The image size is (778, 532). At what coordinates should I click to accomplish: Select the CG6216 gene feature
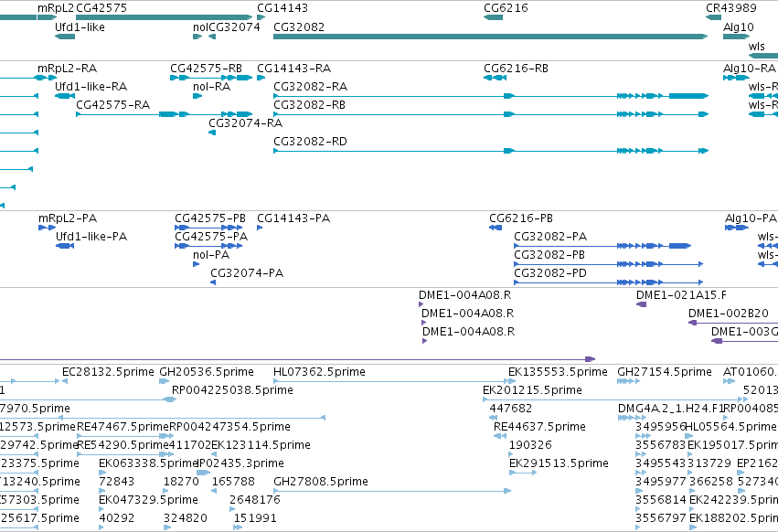point(493,17)
